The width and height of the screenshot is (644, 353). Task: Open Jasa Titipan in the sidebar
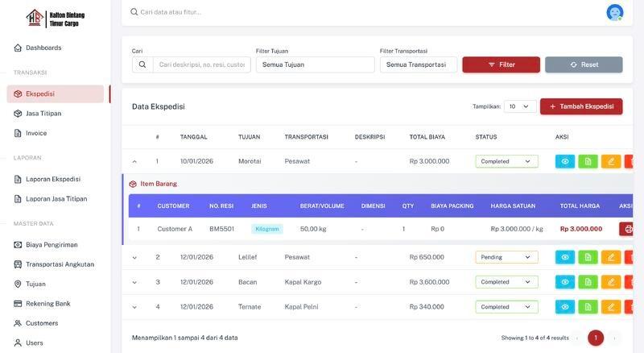pyautogui.click(x=43, y=114)
